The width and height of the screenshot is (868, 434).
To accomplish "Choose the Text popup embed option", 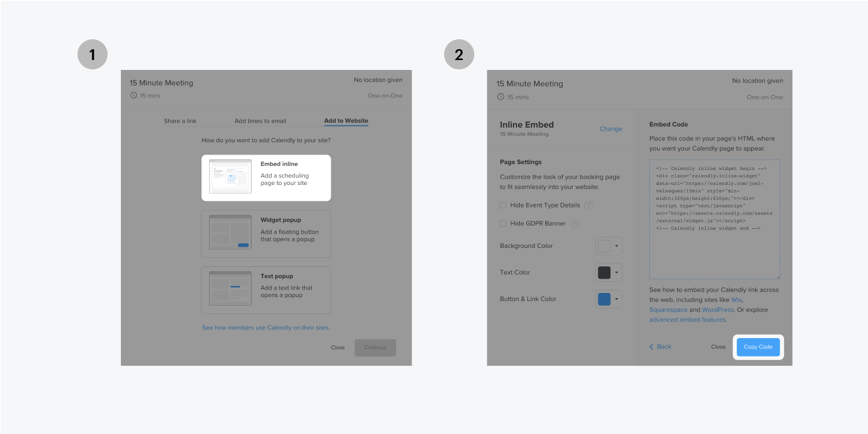I will [x=266, y=290].
